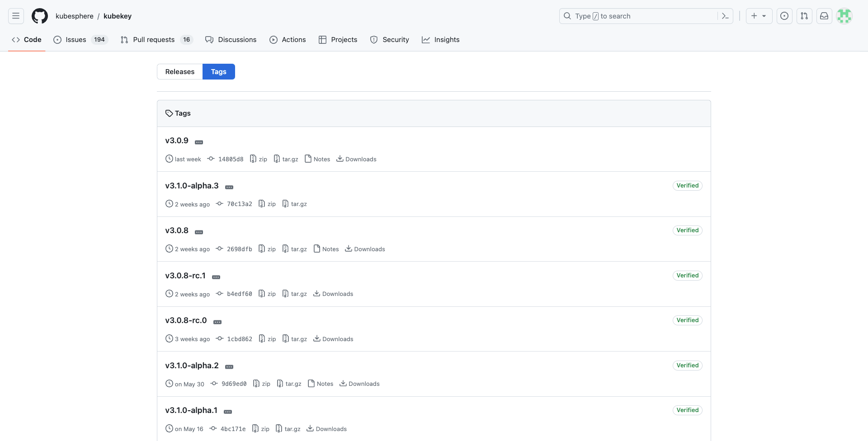This screenshot has height=441, width=868.
Task: Click Verified badge for v3.1.0-alpha.2
Action: (x=688, y=366)
